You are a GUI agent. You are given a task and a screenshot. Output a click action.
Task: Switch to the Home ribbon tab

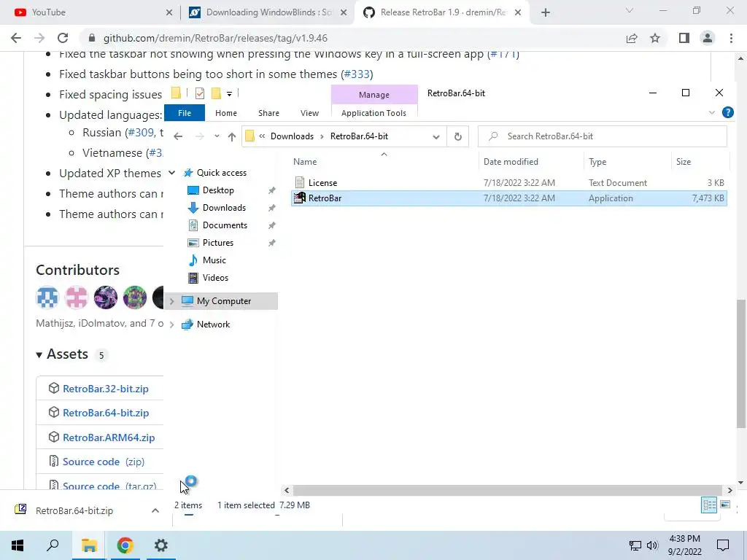coord(226,113)
